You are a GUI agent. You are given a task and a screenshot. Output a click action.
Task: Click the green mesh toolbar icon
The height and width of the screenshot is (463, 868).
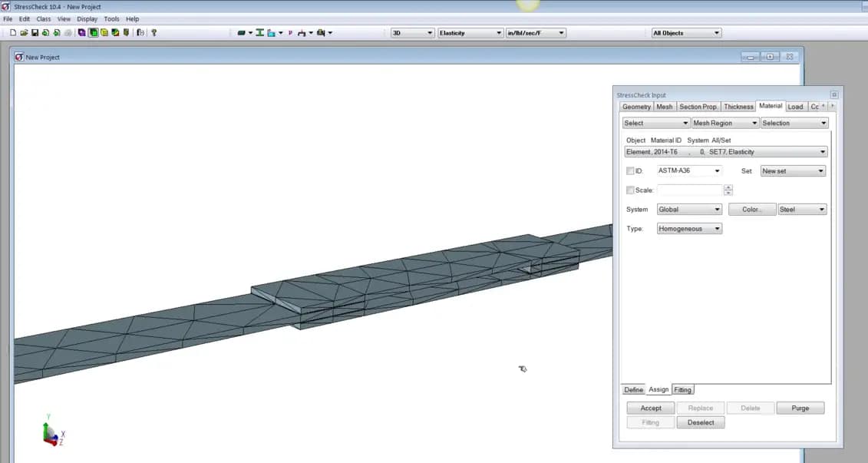click(92, 32)
